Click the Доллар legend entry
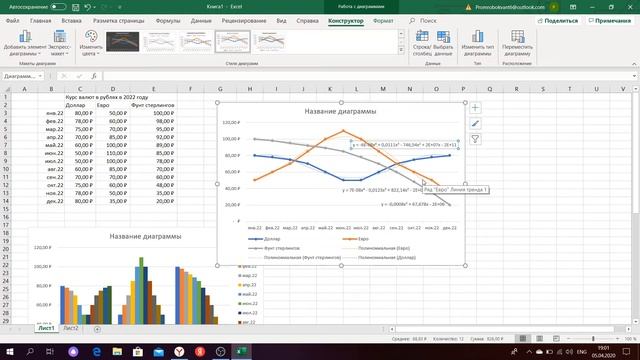Viewport: 640px width, 360px height. 264,239
